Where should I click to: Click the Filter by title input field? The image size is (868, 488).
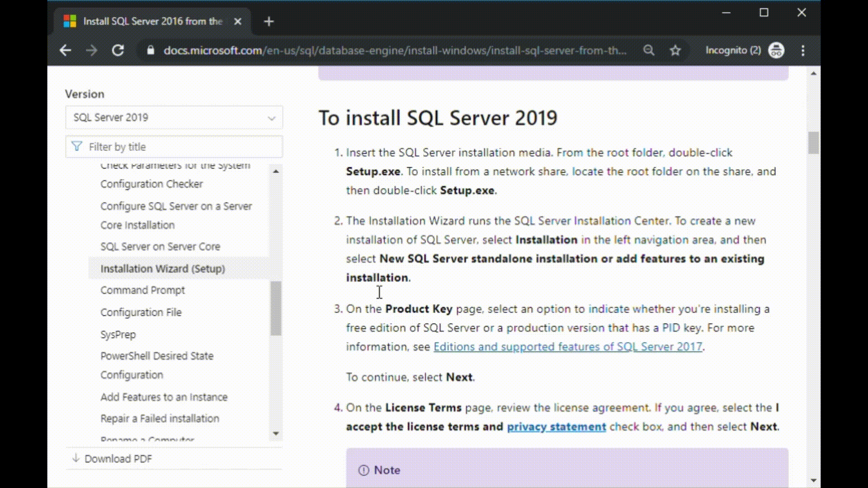(x=173, y=146)
